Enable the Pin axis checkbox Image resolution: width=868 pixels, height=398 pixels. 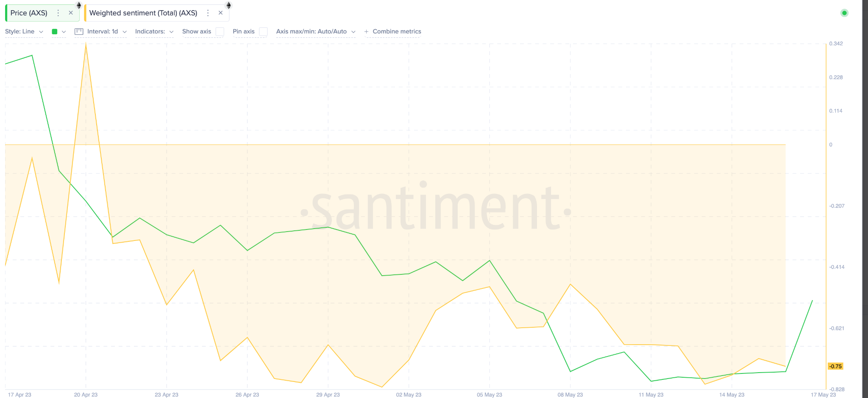(x=263, y=32)
